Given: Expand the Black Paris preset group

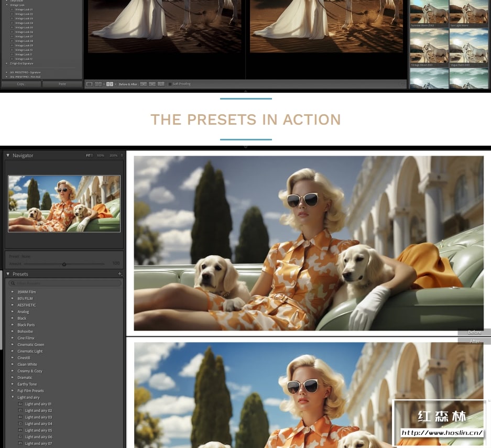Looking at the screenshot, I should (13, 325).
